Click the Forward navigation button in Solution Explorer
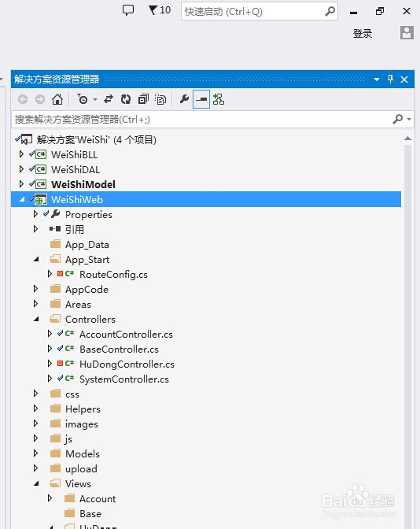 [x=40, y=99]
